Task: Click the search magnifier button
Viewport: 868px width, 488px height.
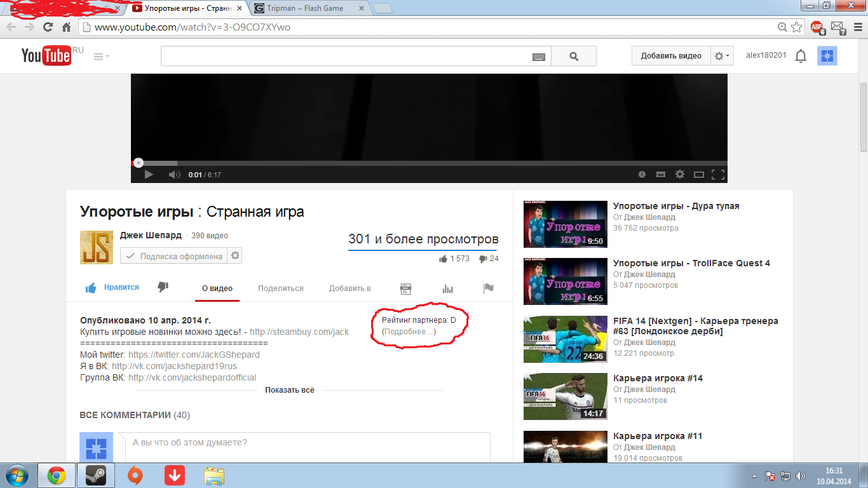Action: [574, 56]
